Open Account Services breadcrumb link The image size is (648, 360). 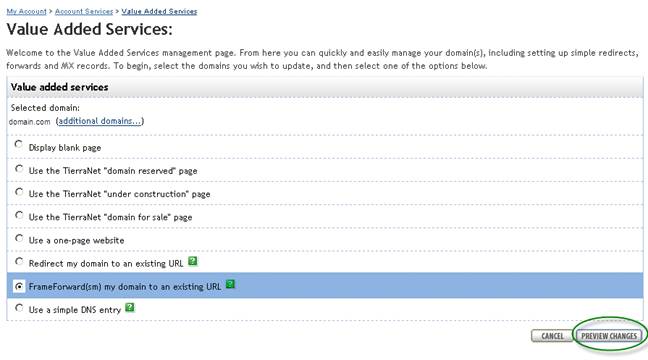coord(84,12)
